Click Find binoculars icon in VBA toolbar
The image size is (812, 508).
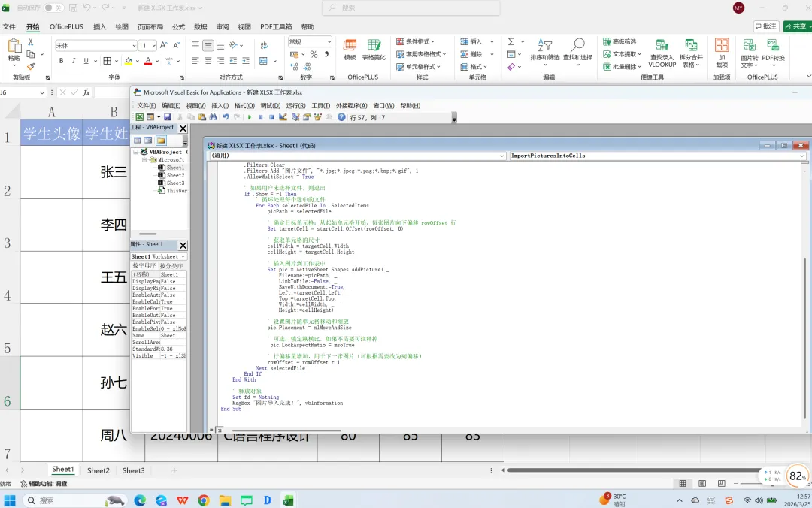tap(214, 117)
